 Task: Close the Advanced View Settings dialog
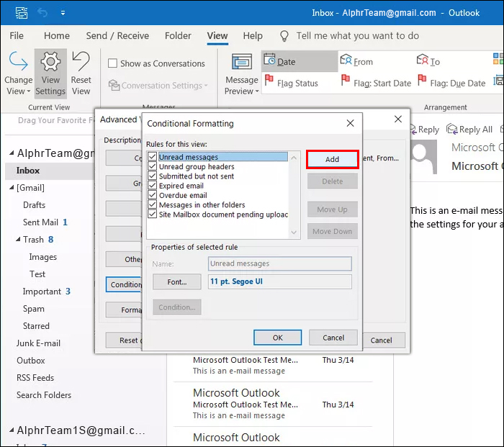[398, 119]
